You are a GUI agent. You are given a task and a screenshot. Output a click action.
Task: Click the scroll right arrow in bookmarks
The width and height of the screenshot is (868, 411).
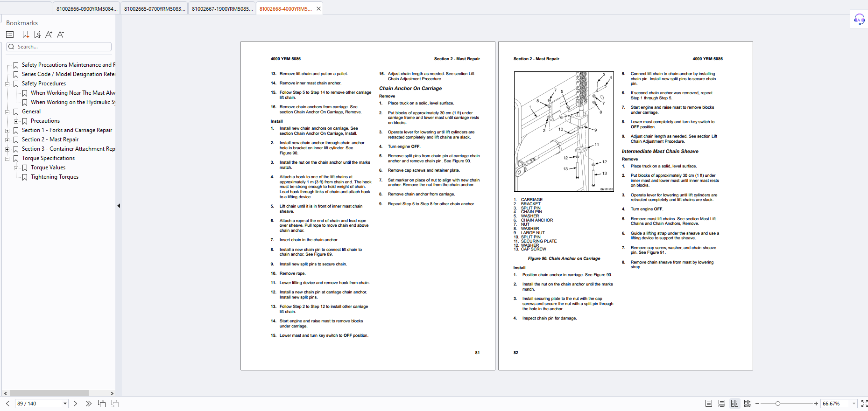point(112,393)
